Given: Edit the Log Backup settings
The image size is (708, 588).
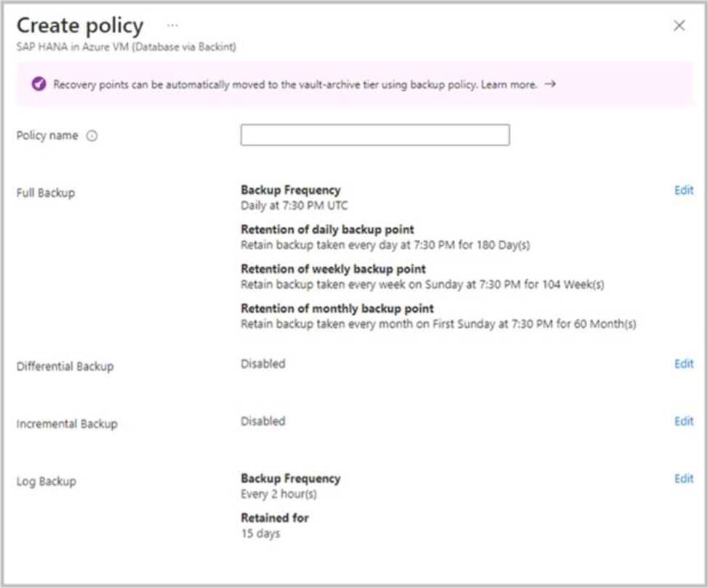Looking at the screenshot, I should click(683, 478).
